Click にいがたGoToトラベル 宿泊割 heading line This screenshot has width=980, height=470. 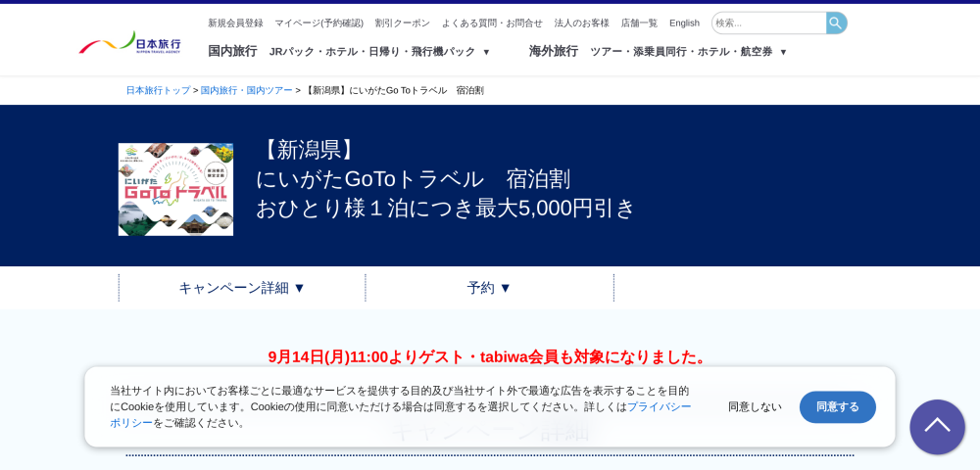[x=414, y=179]
